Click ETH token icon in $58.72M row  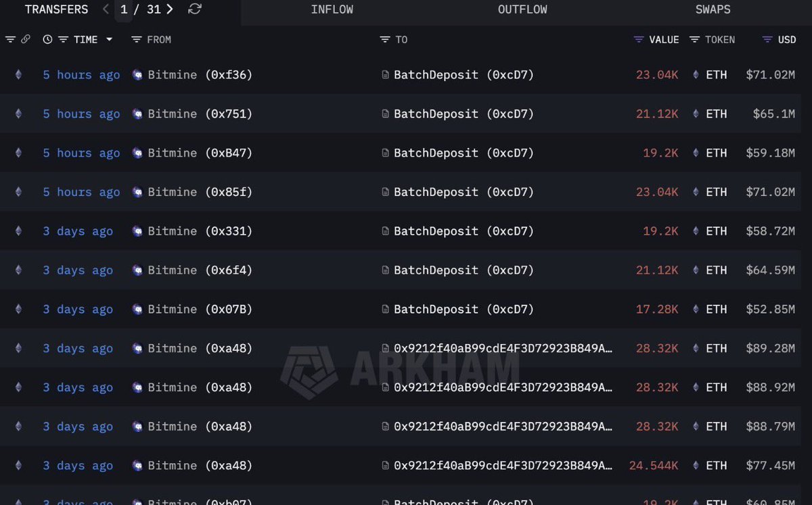[696, 232]
